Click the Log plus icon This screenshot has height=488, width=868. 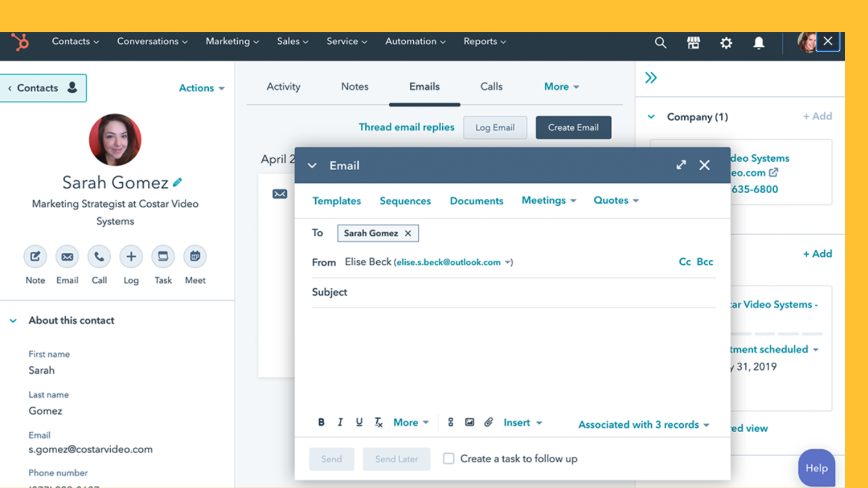click(x=131, y=256)
